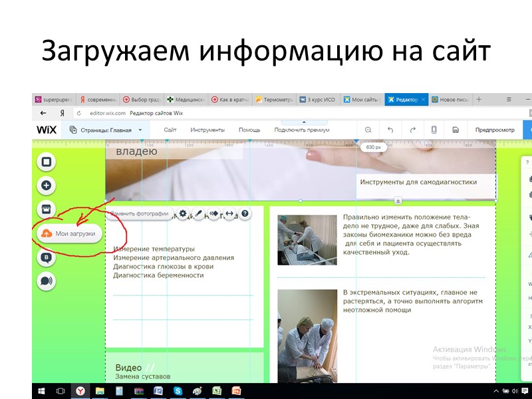
Task: Open Word from taskbar
Action: click(158, 391)
